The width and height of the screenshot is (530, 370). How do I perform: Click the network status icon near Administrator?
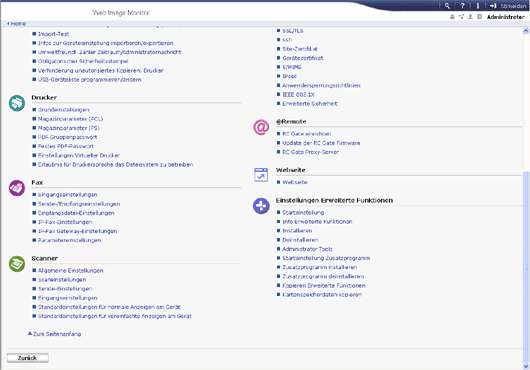pyautogui.click(x=461, y=17)
